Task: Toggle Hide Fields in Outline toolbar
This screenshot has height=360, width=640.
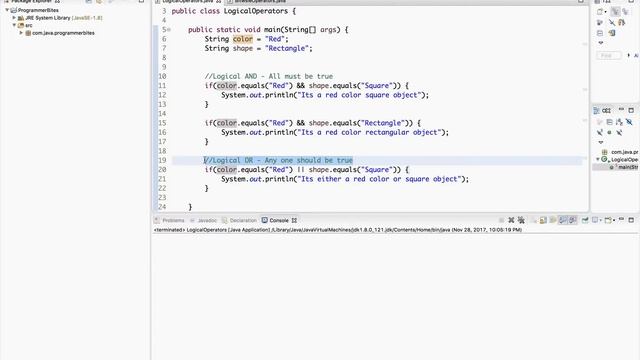Action: tap(629, 122)
